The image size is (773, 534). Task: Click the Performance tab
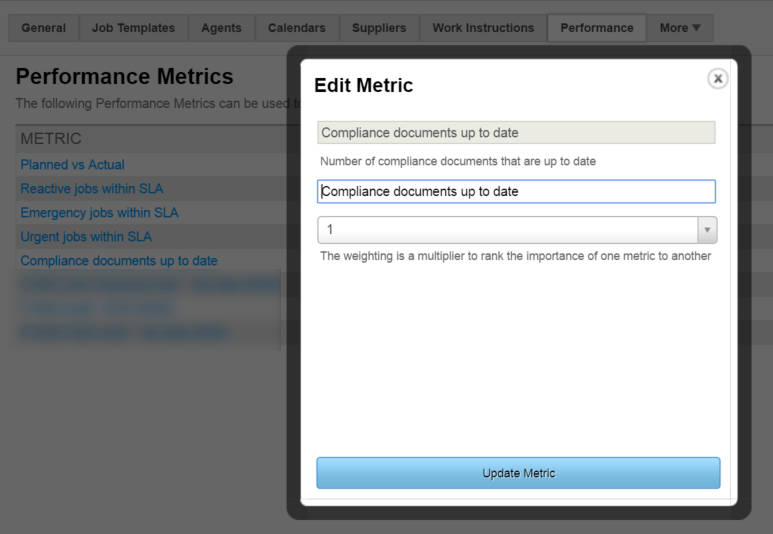(596, 28)
